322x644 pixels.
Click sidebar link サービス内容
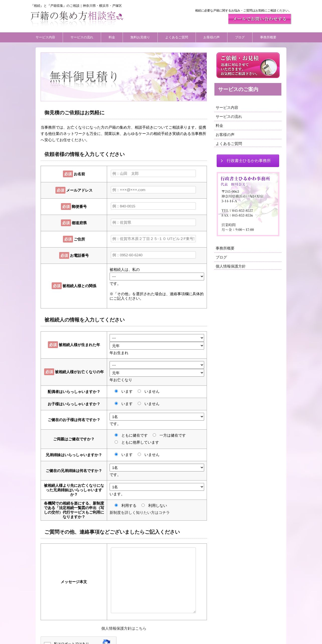227,108
